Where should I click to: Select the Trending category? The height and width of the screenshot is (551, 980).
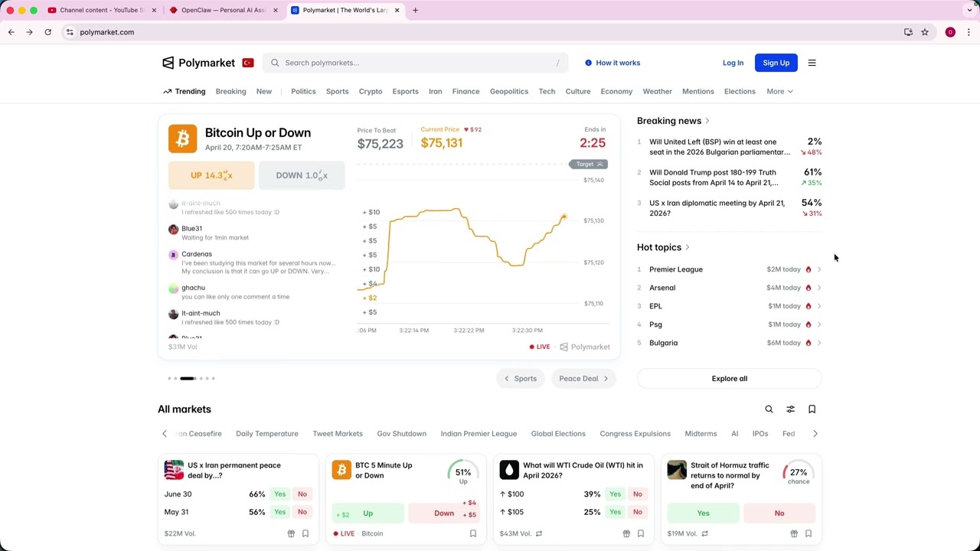tap(184, 91)
